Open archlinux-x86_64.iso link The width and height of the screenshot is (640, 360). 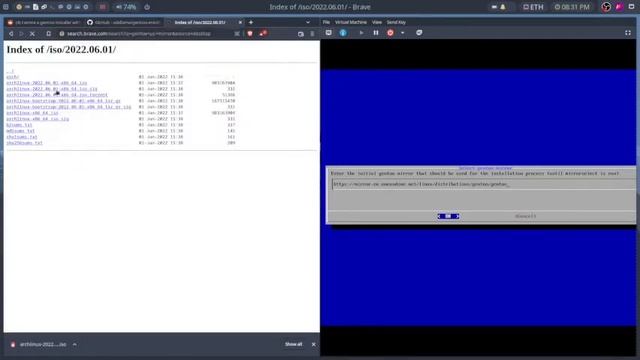32,113
